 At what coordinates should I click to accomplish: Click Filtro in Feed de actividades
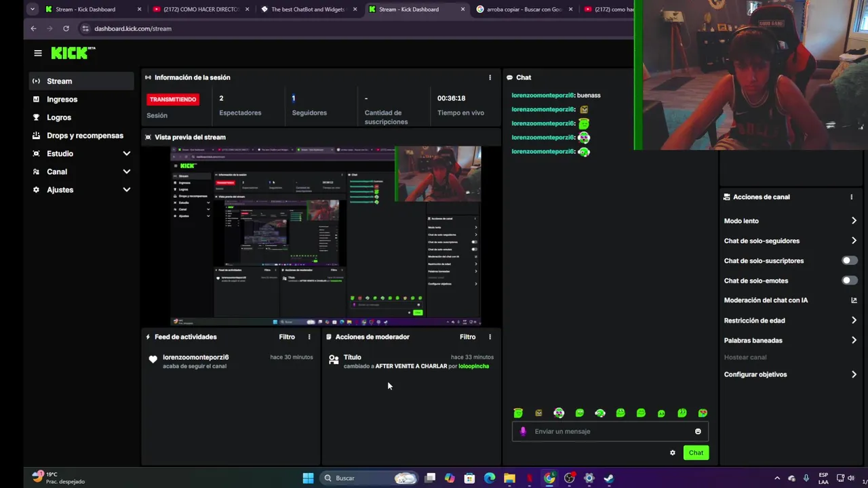[x=287, y=337]
